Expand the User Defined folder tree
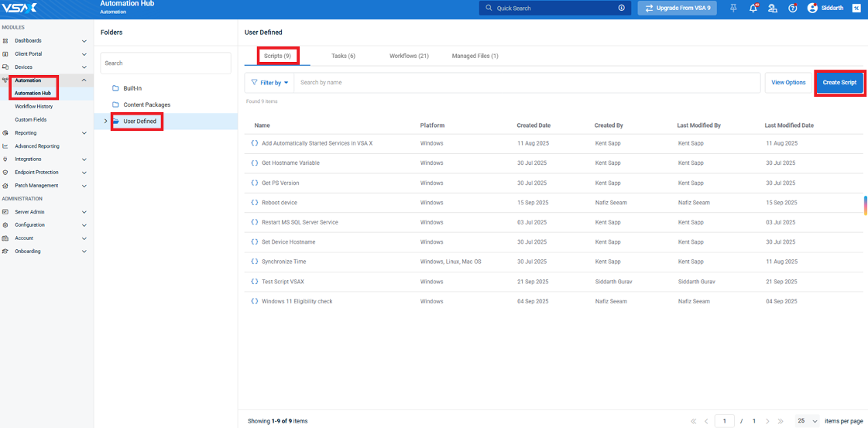Image resolution: width=868 pixels, height=428 pixels. (105, 122)
